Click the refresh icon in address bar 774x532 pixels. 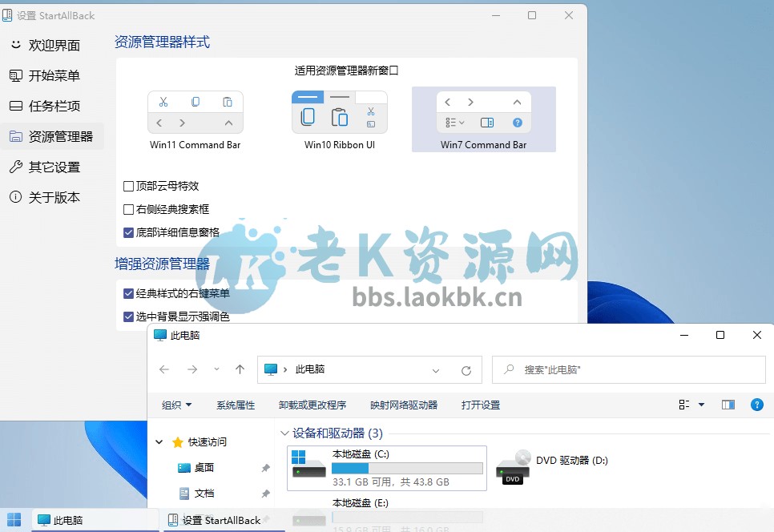coord(466,371)
